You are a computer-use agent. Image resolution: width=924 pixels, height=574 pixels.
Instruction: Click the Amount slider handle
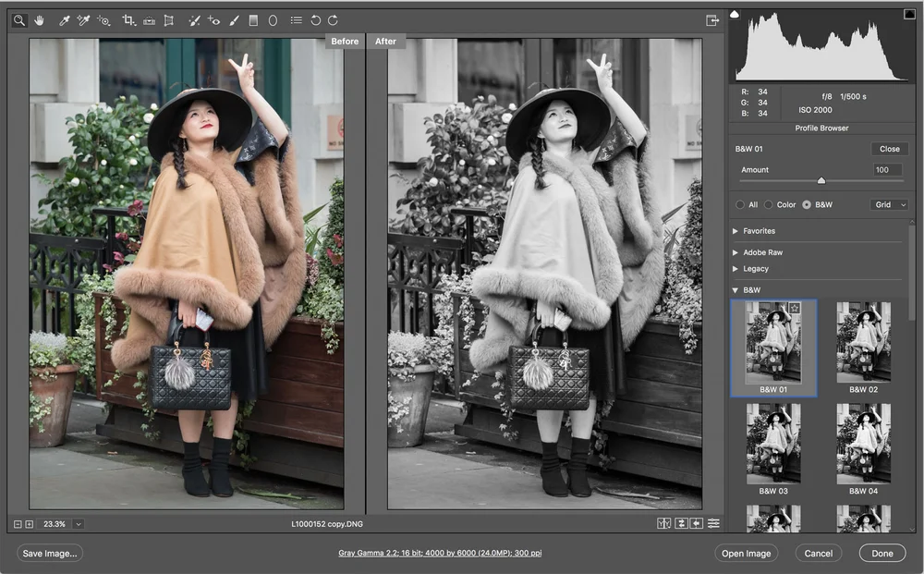coord(821,180)
